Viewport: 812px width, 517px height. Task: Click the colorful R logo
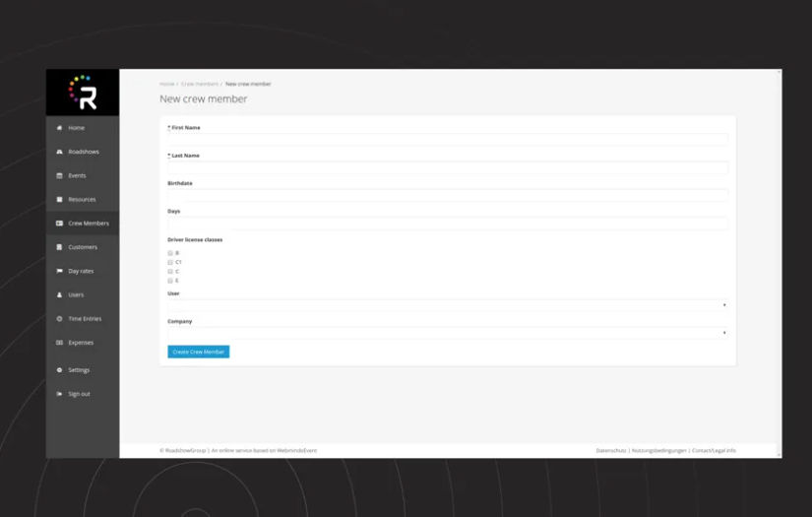coord(83,93)
